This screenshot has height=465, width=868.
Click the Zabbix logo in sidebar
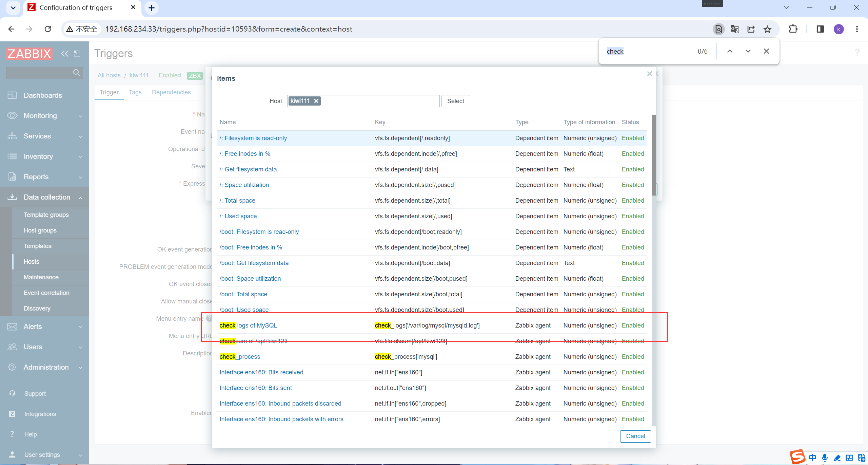pyautogui.click(x=29, y=53)
